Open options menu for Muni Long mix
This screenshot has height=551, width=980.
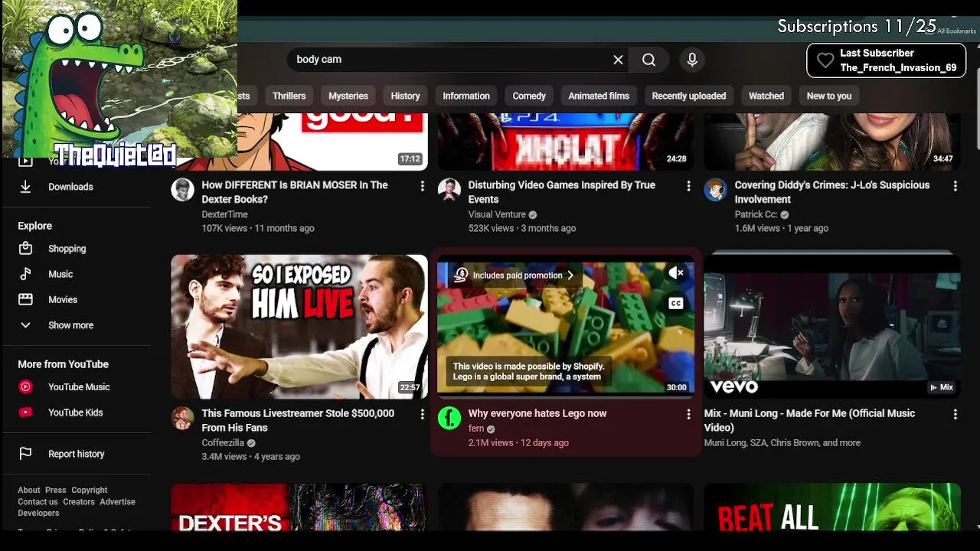955,414
